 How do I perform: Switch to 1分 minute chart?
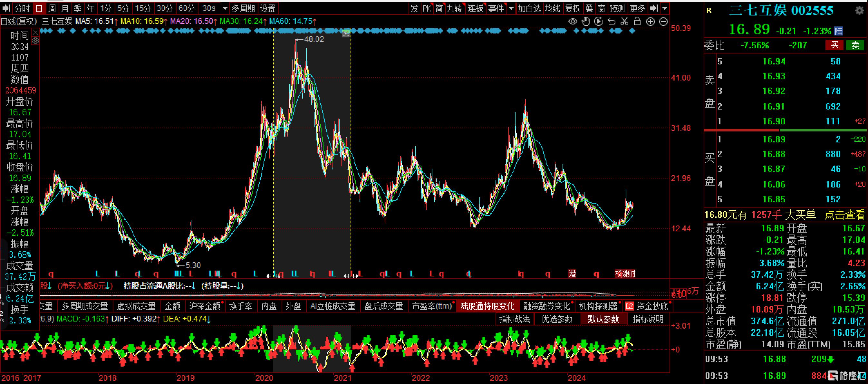(x=106, y=8)
